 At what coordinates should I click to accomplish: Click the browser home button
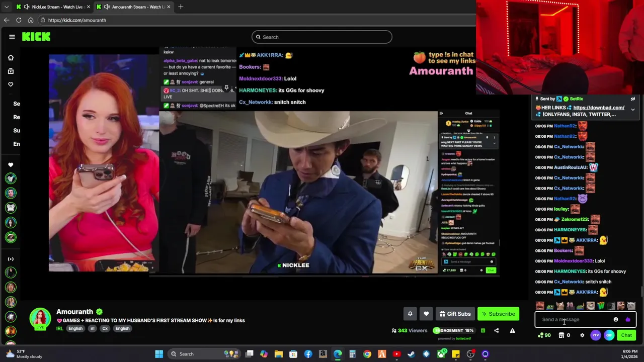pos(31,20)
